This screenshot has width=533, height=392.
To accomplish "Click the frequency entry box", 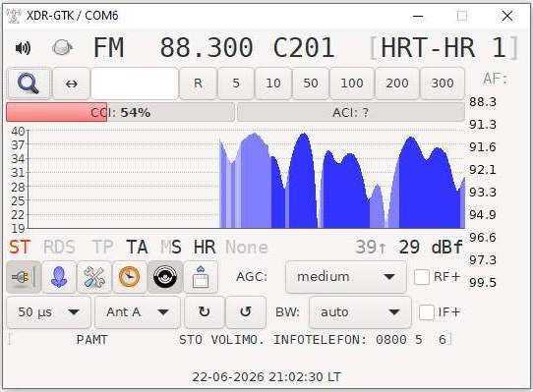I will [135, 84].
